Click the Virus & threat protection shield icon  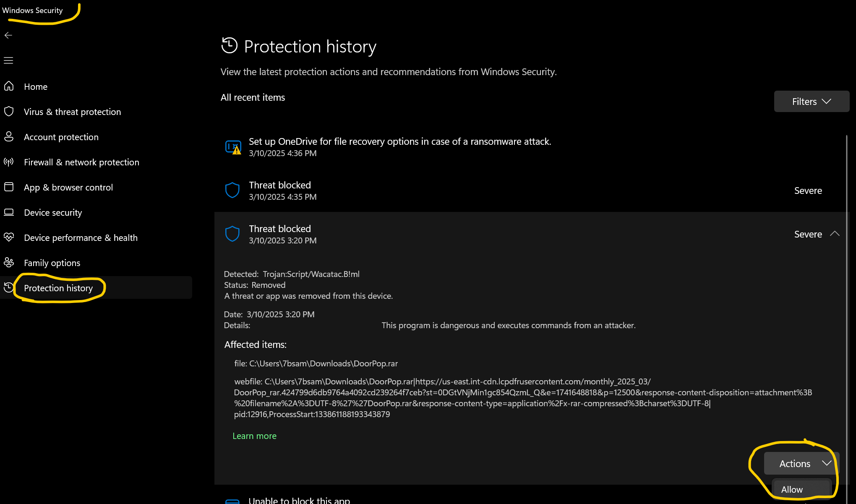pos(9,112)
